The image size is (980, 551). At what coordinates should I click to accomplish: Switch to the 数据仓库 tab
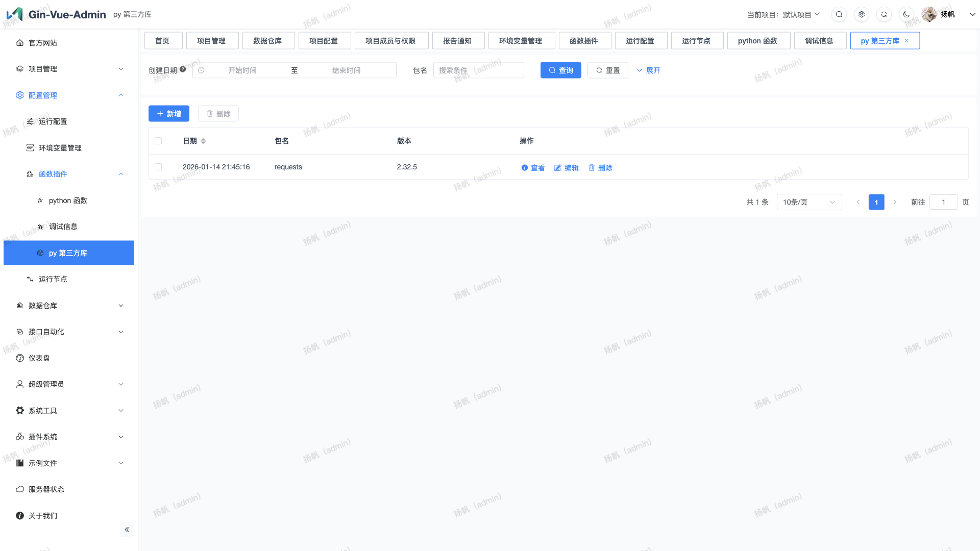(x=267, y=41)
